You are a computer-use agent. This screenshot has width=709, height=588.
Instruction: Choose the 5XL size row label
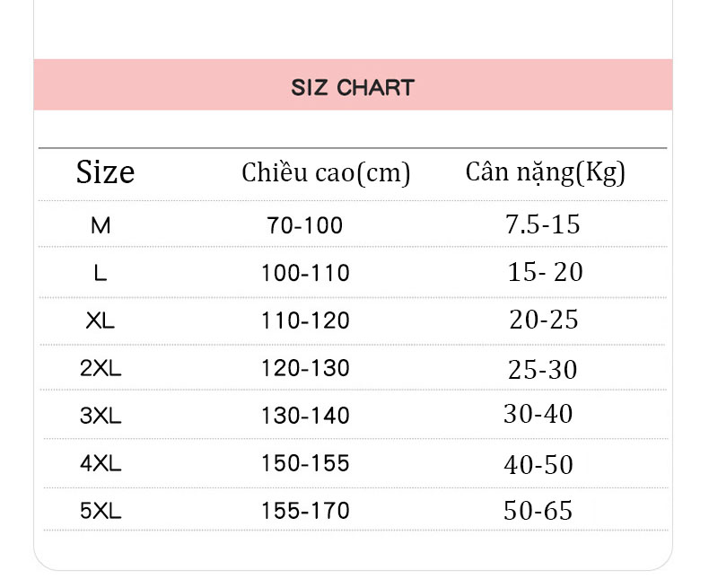[101, 511]
